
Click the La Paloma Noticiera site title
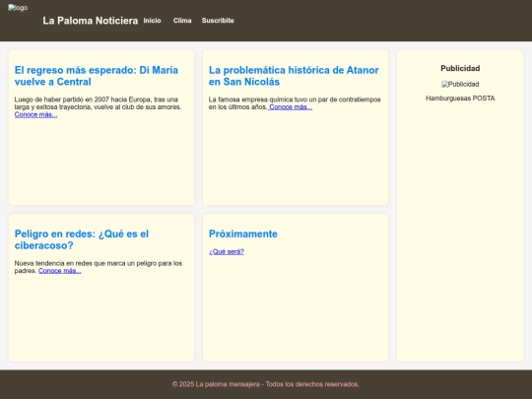[x=91, y=21]
